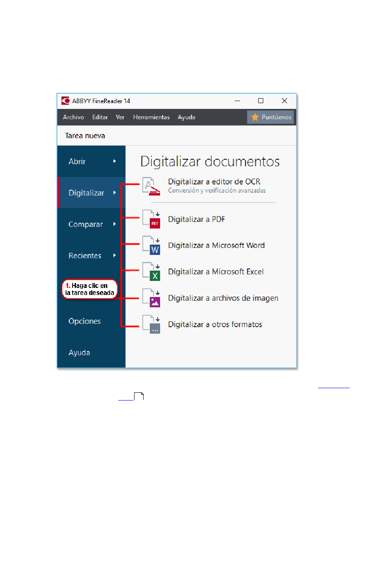Choose Digitalizar a archivos de imagen task

(223, 298)
